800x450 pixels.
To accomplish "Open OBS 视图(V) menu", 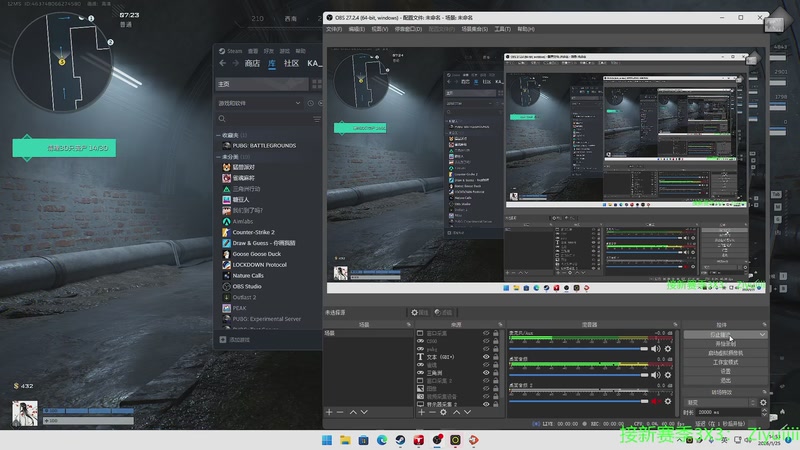I will (380, 29).
